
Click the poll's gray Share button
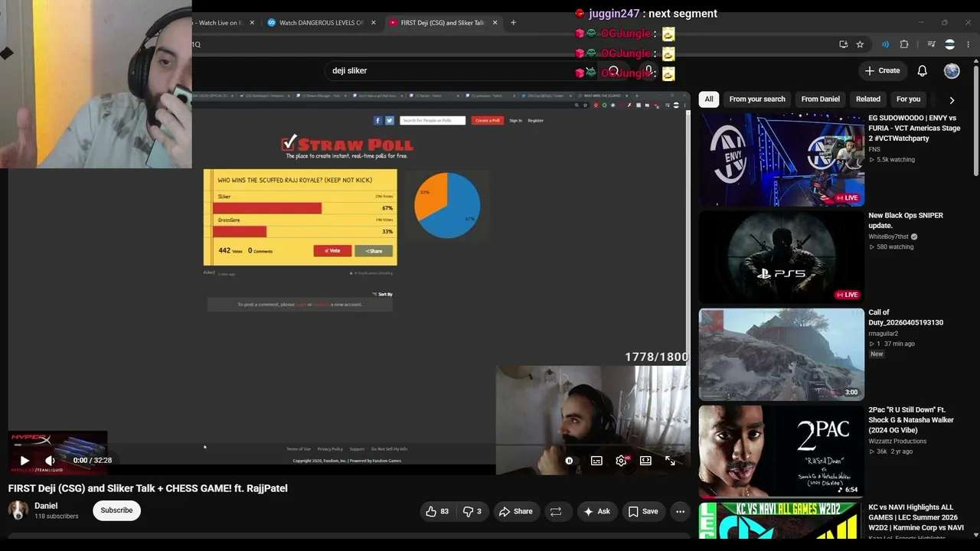pos(374,251)
